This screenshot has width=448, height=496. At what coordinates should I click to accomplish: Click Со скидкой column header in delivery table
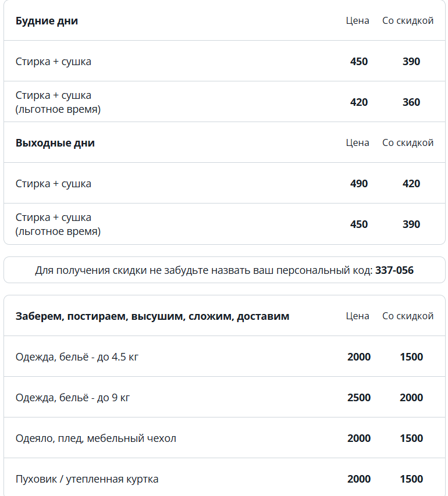(x=408, y=316)
